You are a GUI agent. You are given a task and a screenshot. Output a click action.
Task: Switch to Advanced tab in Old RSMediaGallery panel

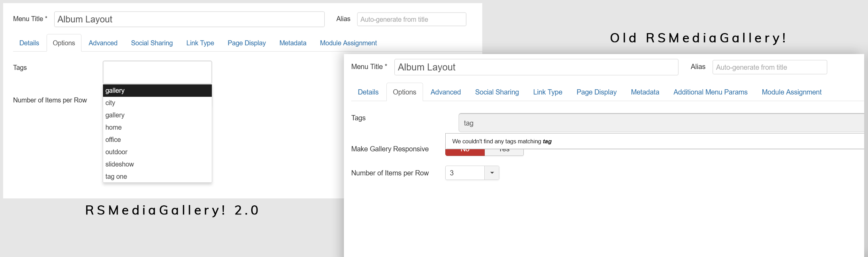tap(446, 92)
